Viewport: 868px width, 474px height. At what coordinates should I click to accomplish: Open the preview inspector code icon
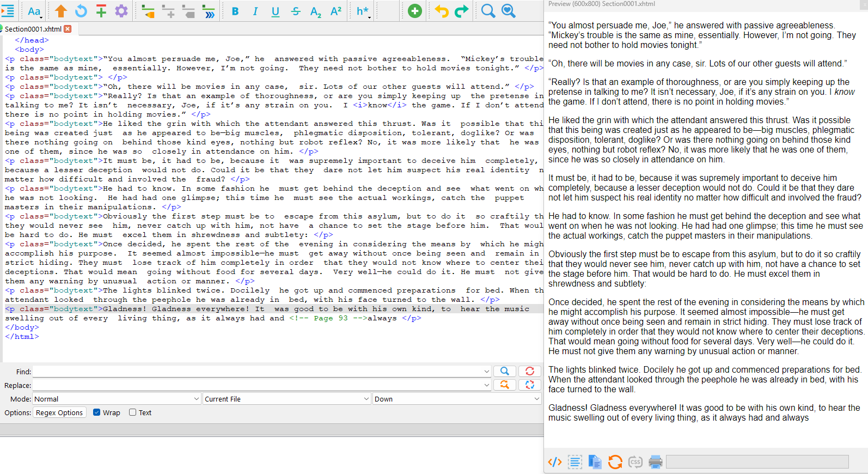coord(555,462)
